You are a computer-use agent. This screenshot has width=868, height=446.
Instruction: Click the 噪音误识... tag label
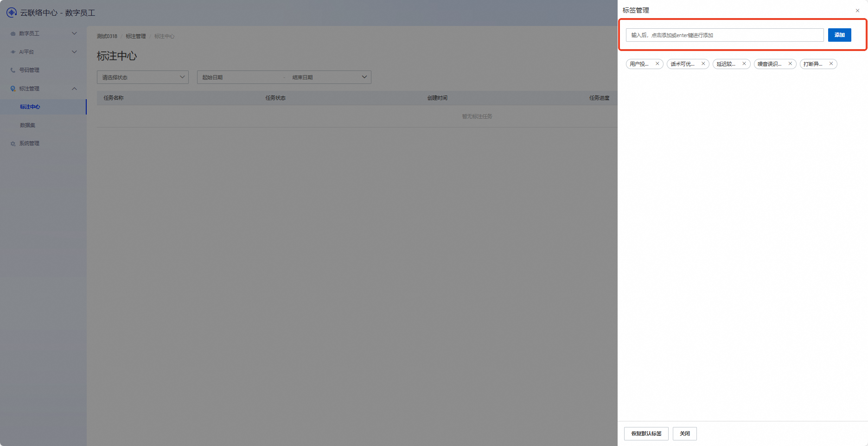click(770, 64)
